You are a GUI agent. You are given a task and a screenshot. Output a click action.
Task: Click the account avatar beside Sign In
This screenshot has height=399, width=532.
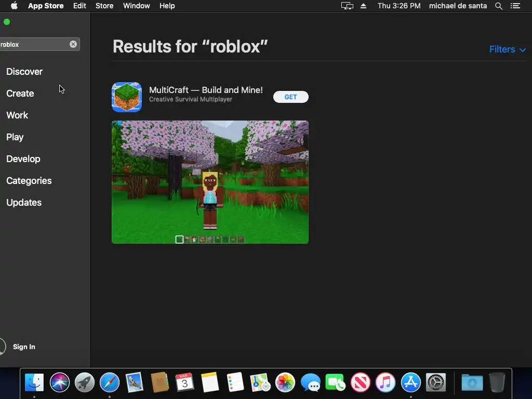tap(2, 347)
